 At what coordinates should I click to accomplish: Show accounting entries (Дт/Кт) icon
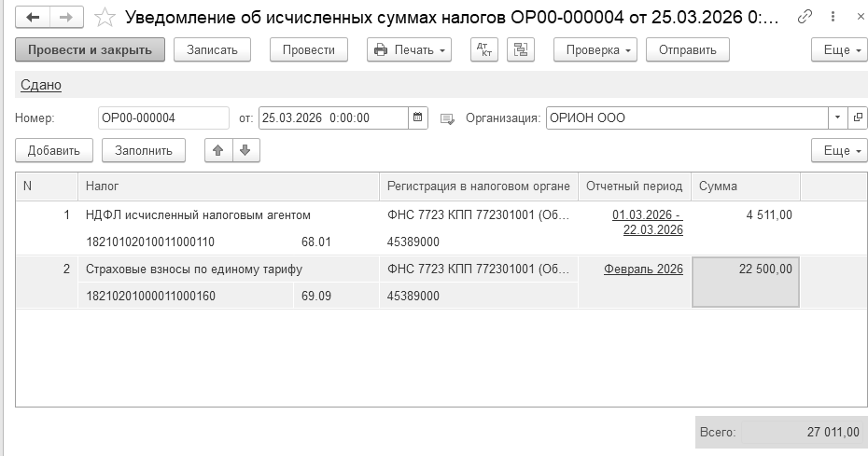tap(483, 50)
